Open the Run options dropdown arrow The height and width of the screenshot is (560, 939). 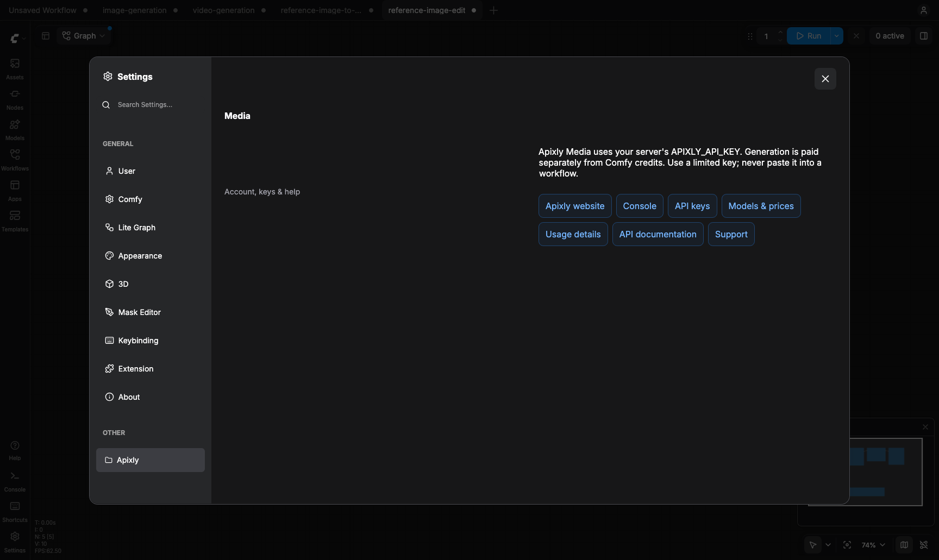(x=836, y=36)
